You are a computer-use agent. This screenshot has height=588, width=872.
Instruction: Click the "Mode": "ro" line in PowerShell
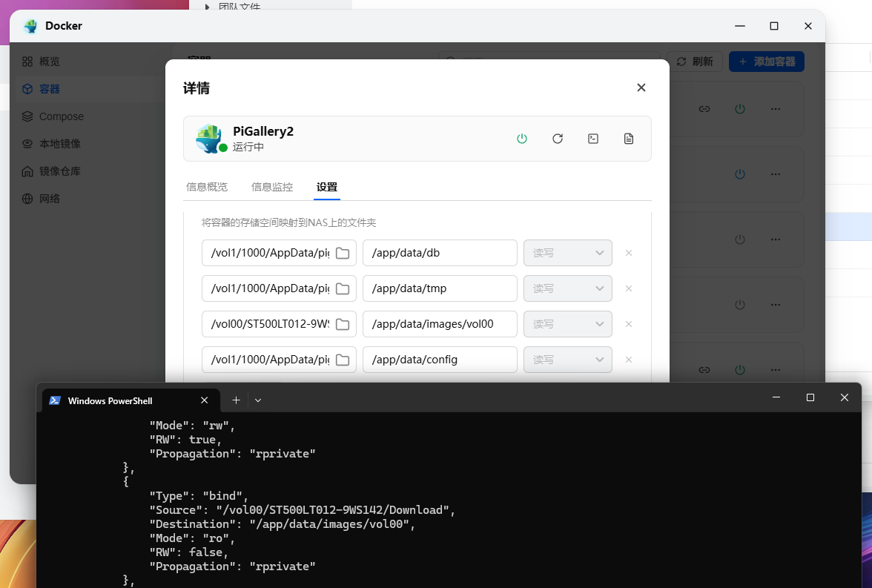tap(192, 538)
